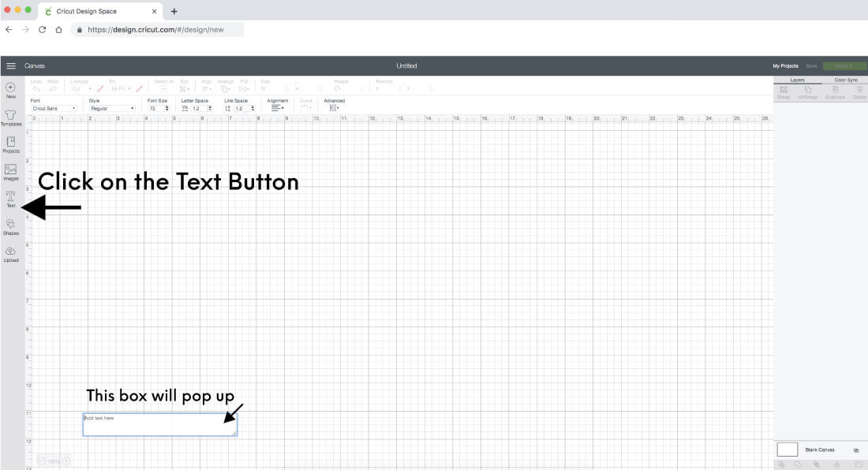
Task: Click the Letter Space stepper arrows
Action: tap(210, 108)
